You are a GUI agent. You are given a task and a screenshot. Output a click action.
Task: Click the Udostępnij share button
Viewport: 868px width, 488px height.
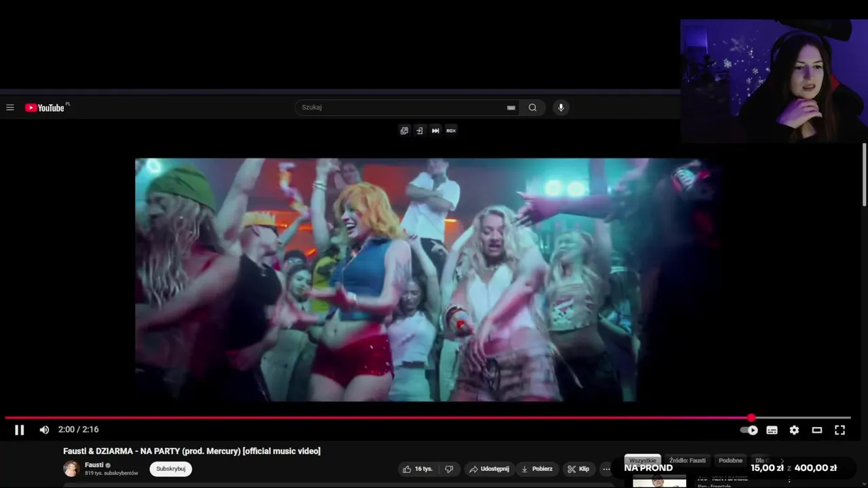click(489, 469)
